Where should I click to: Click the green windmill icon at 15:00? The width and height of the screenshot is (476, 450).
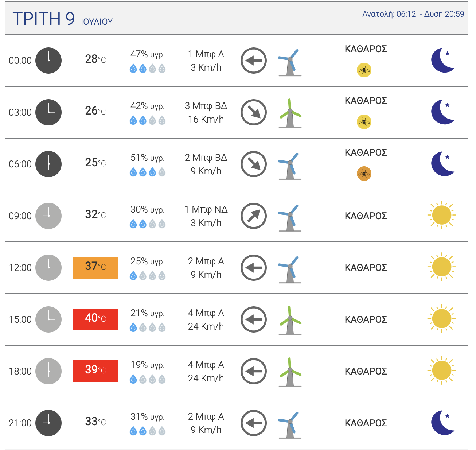click(290, 320)
